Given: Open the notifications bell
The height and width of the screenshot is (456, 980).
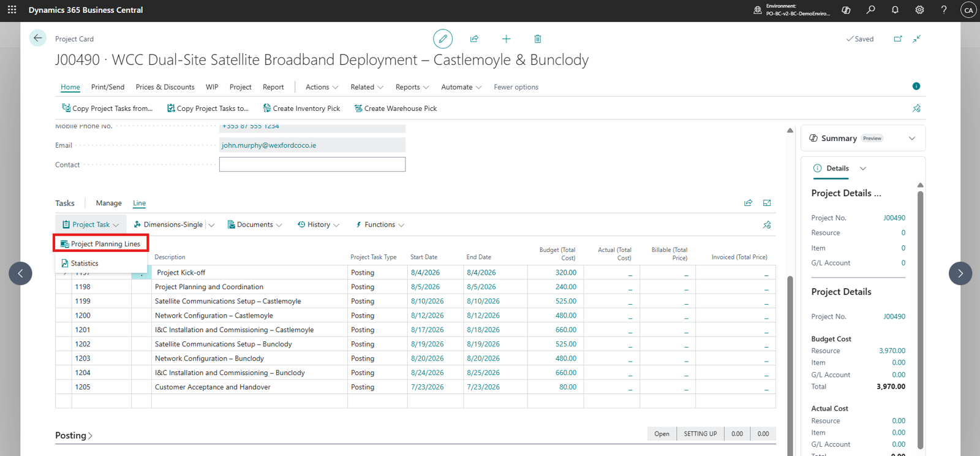Looking at the screenshot, I should pyautogui.click(x=895, y=10).
